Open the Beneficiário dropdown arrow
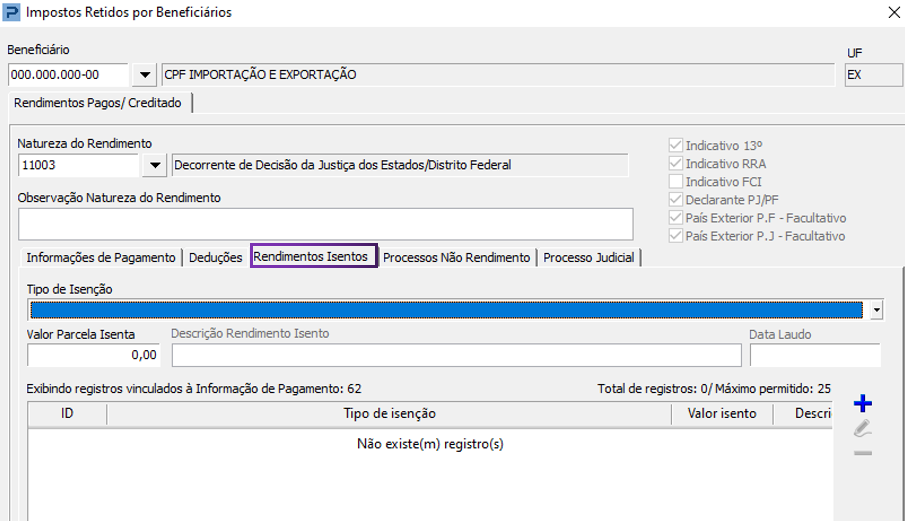Viewport: 905px width, 521px height. tap(145, 74)
